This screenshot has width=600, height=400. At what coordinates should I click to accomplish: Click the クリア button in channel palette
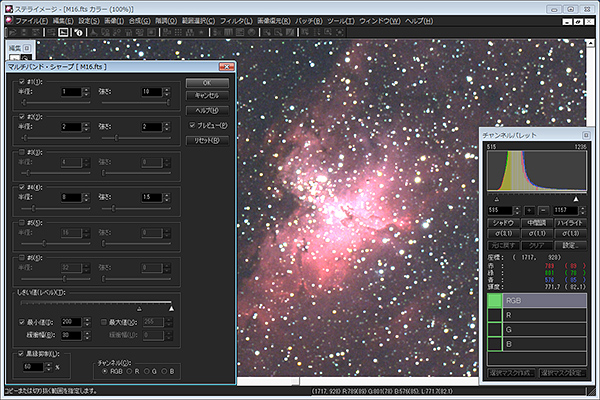point(536,245)
